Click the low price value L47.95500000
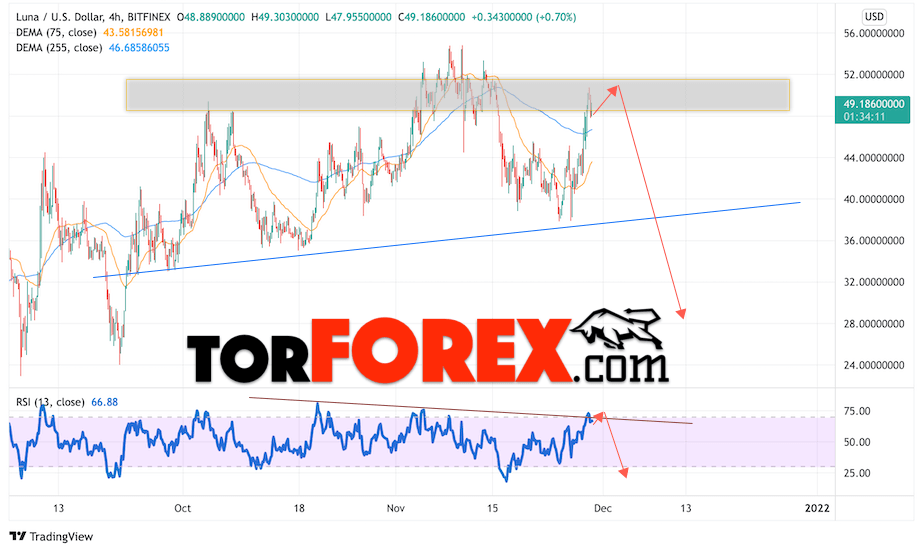This screenshot has height=552, width=923. (358, 17)
